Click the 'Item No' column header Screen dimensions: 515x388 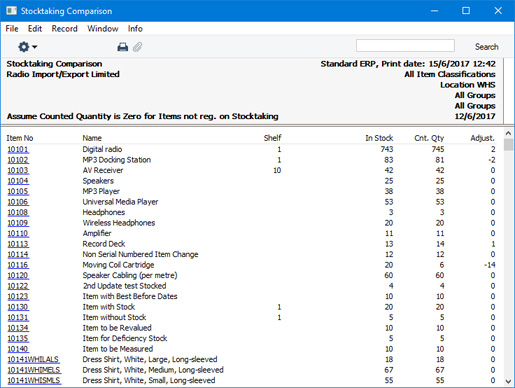(x=20, y=138)
